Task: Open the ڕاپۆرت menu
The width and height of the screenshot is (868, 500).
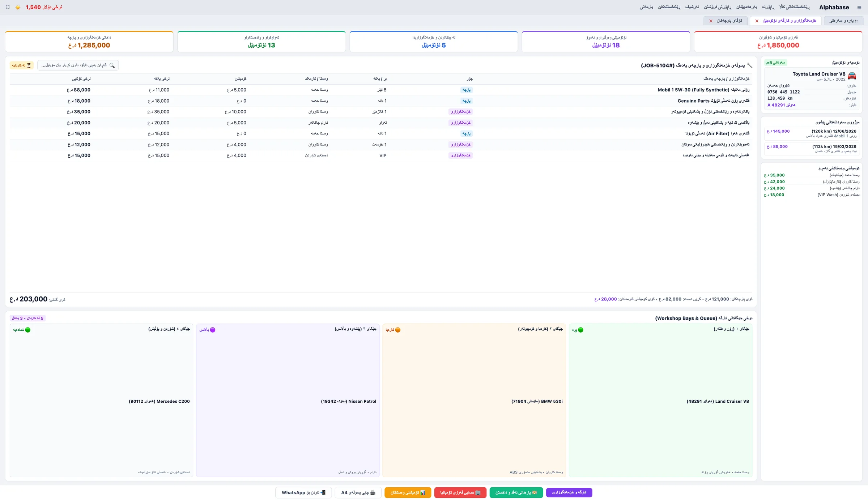Action: click(x=768, y=7)
